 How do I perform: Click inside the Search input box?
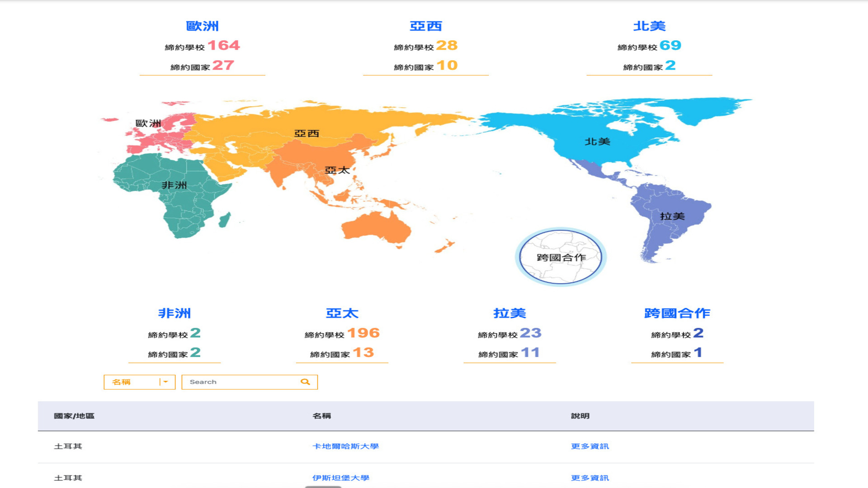[x=240, y=382]
